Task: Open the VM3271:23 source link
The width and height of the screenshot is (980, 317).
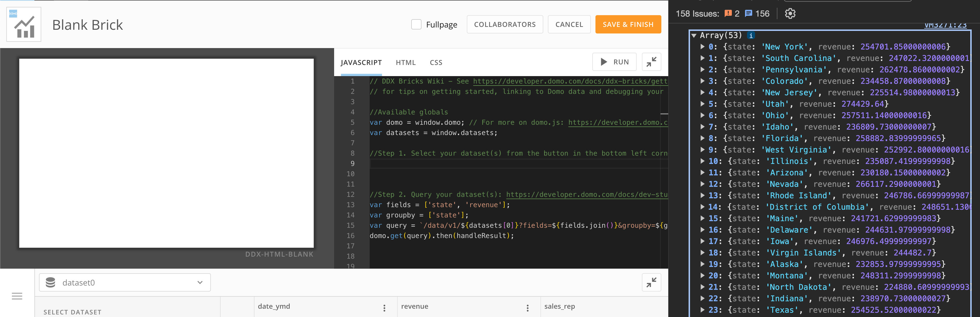Action: point(945,25)
